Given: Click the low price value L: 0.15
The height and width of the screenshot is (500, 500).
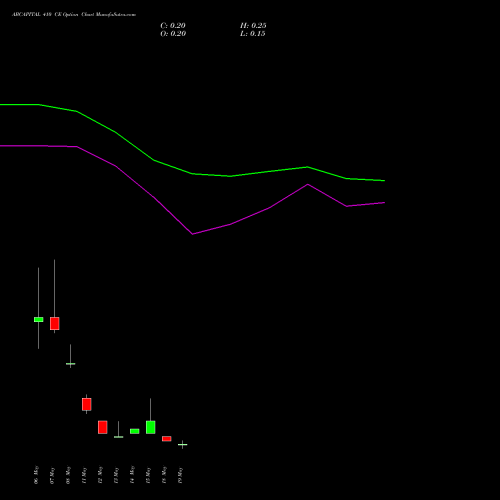Looking at the screenshot, I should (x=253, y=34).
